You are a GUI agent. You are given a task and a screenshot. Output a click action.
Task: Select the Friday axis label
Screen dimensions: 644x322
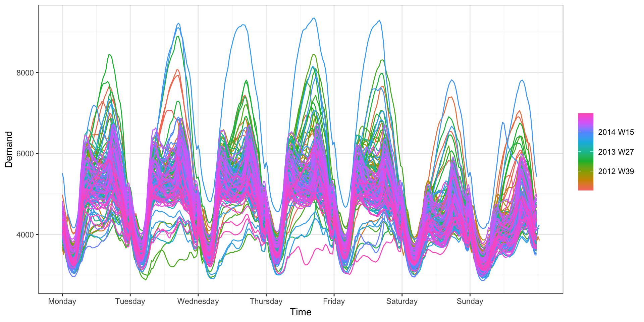[x=334, y=301]
